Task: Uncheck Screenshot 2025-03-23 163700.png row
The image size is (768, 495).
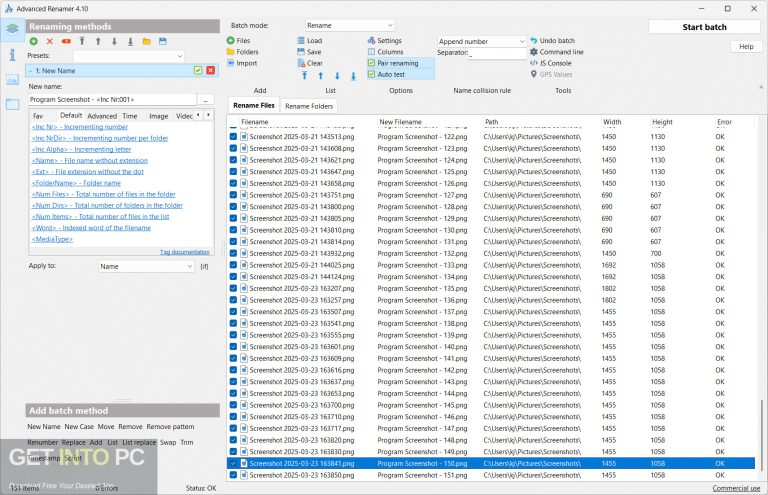Action: (233, 405)
